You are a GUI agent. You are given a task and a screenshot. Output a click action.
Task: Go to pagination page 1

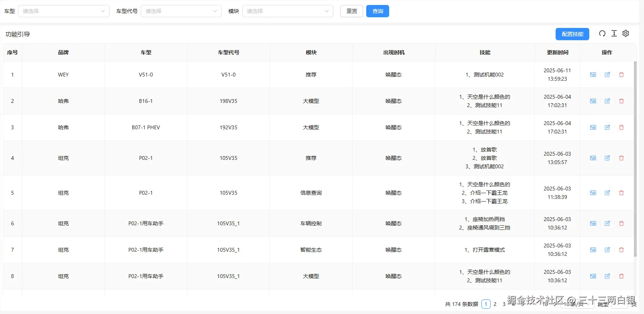click(486, 304)
